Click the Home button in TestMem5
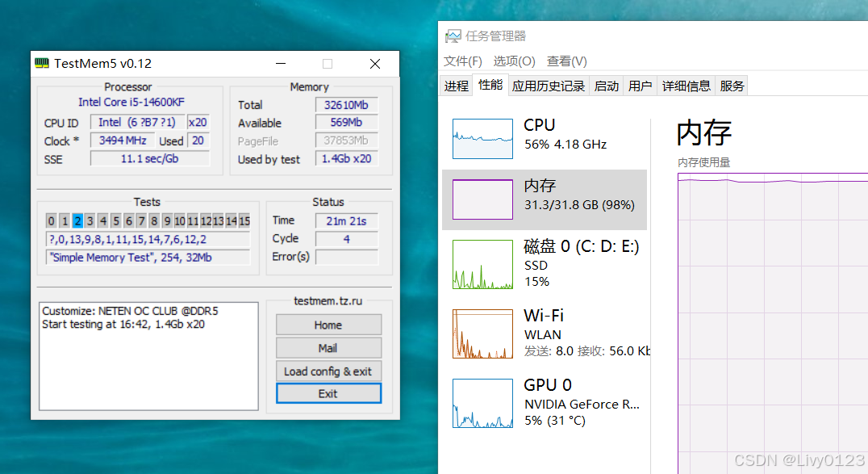This screenshot has height=474, width=868. (x=328, y=325)
